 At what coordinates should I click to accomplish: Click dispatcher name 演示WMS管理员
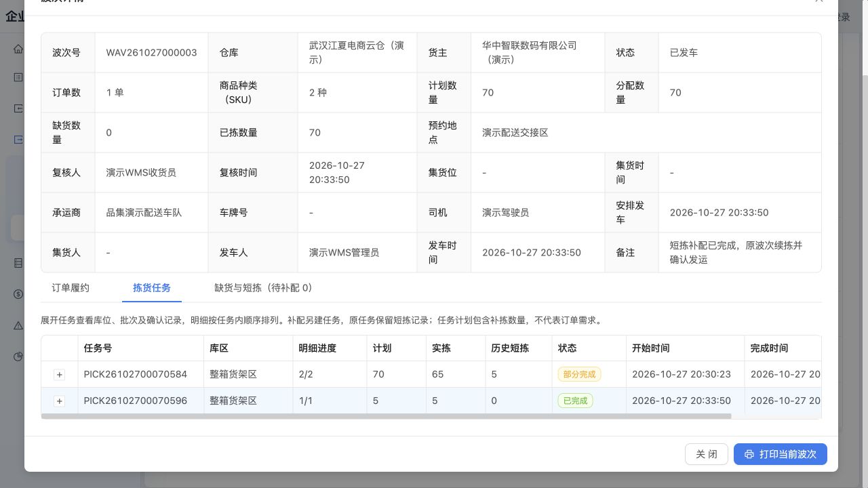pos(344,253)
